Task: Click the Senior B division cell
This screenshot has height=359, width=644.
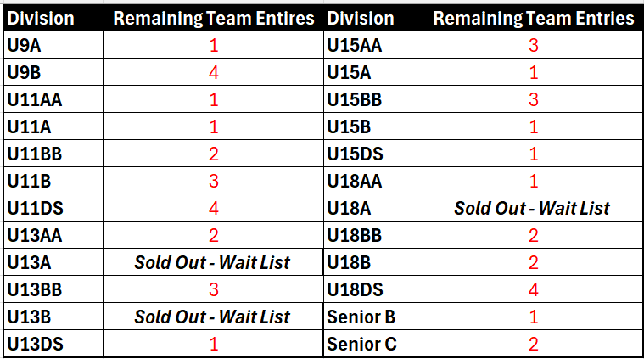Action: click(373, 317)
